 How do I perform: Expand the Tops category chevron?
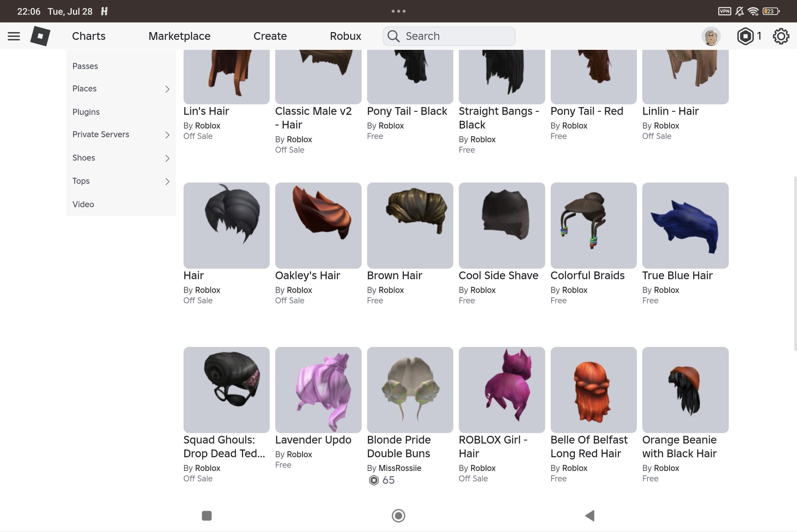[167, 181]
